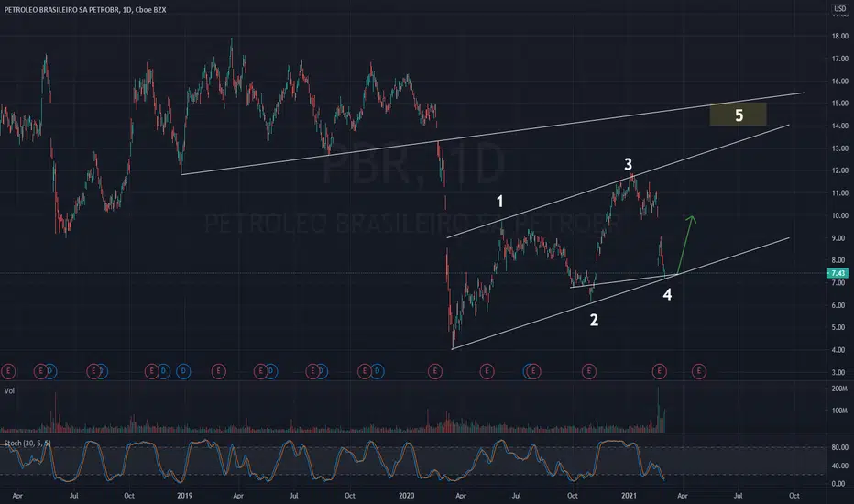Open earnings marker between Apr and Jul 2020
The image size is (854, 504).
[x=487, y=372]
